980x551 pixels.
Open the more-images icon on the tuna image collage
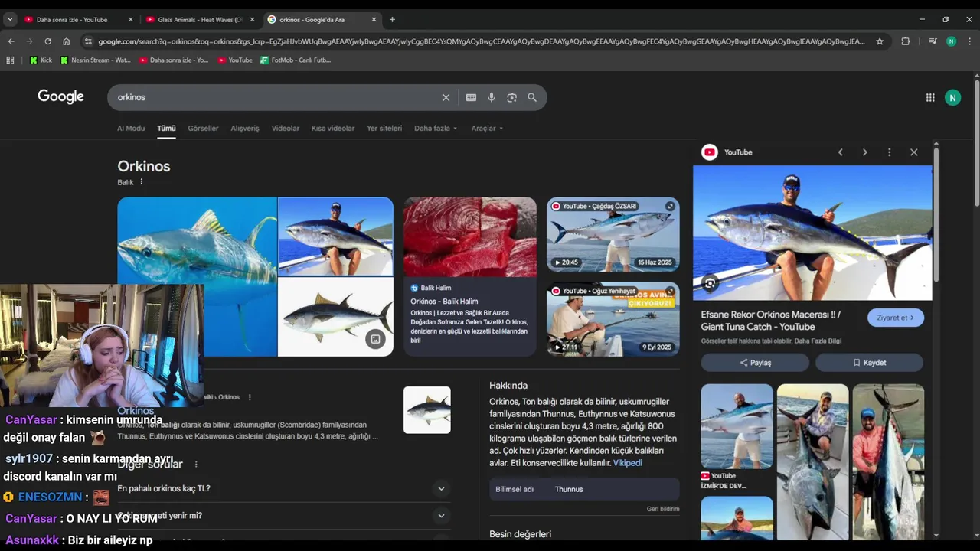click(x=375, y=339)
